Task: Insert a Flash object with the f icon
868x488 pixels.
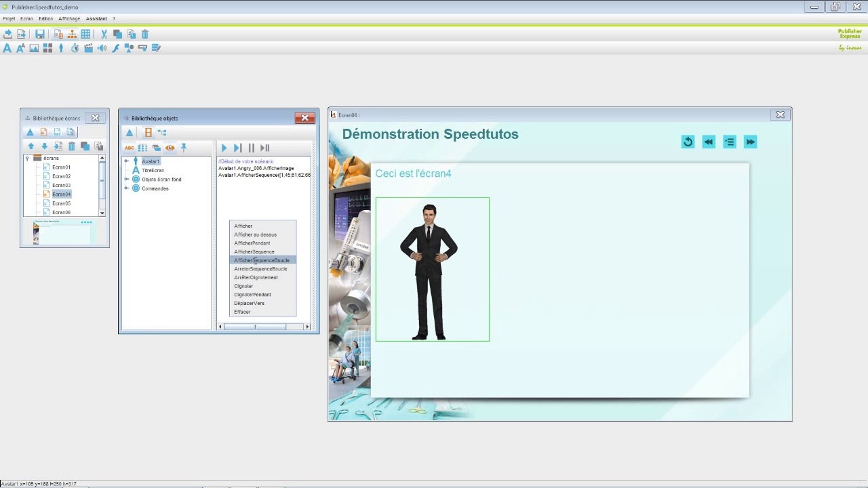Action: coord(115,48)
